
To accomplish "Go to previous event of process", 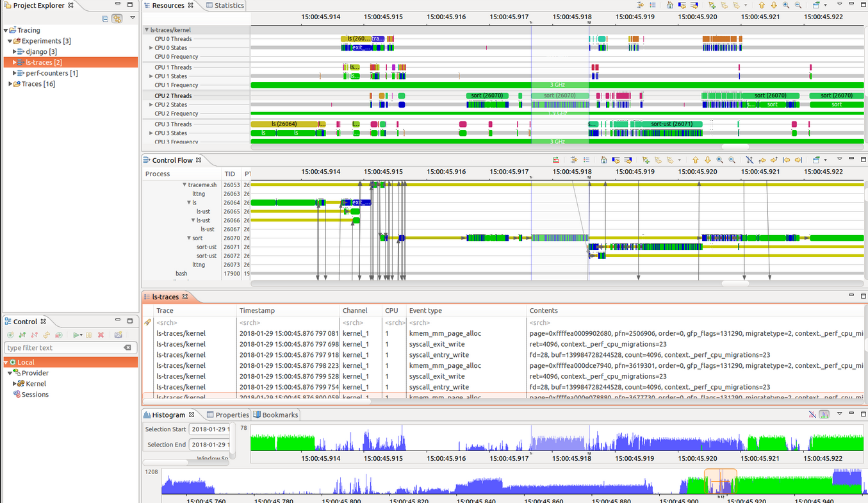I will [x=787, y=160].
